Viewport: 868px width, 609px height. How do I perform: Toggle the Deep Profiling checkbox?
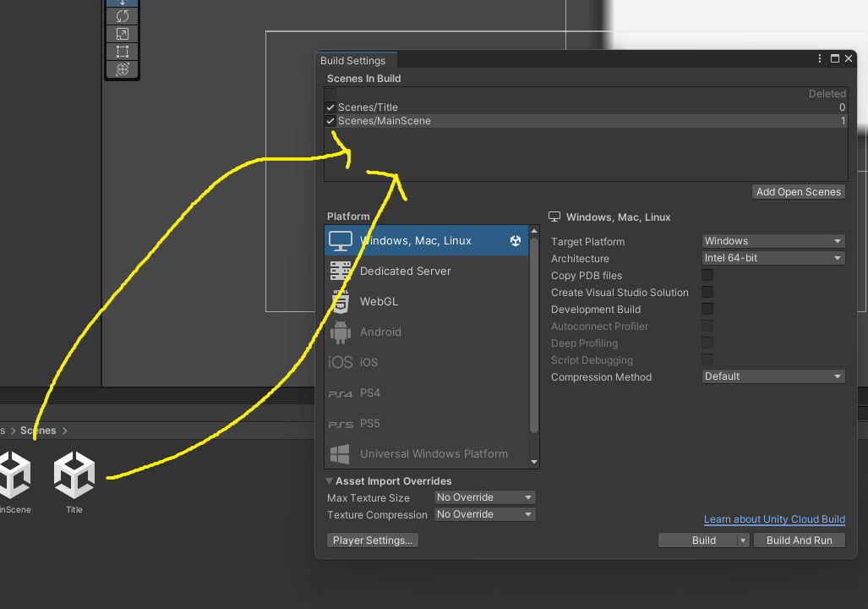click(707, 343)
